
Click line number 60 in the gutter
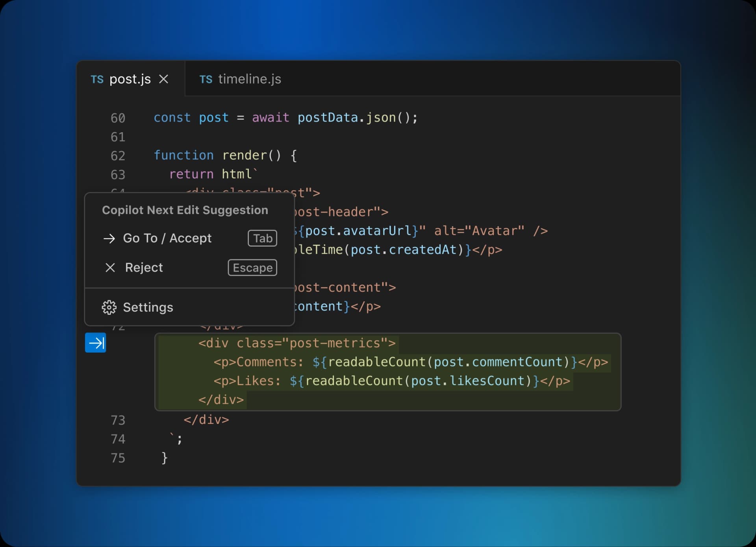pos(118,117)
